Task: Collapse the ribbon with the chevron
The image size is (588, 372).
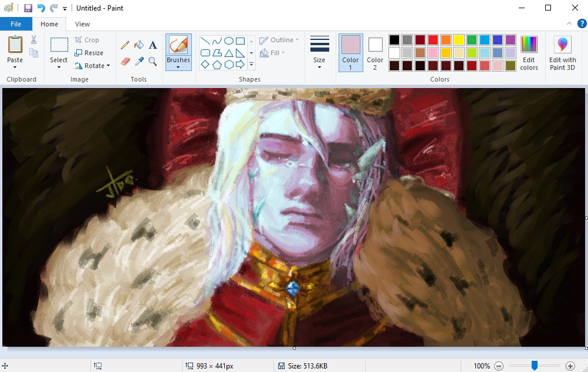Action: [x=569, y=23]
